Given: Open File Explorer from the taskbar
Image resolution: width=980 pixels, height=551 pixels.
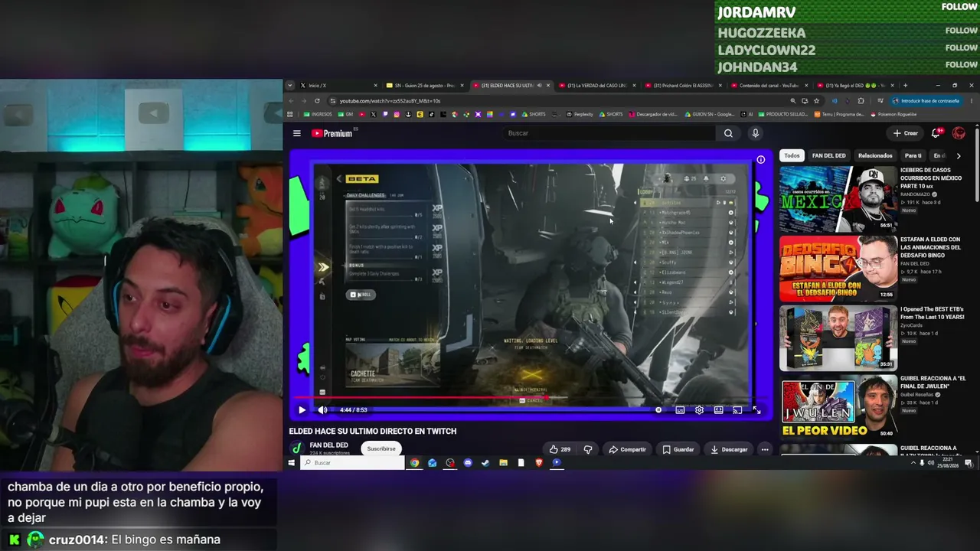Looking at the screenshot, I should pos(503,463).
